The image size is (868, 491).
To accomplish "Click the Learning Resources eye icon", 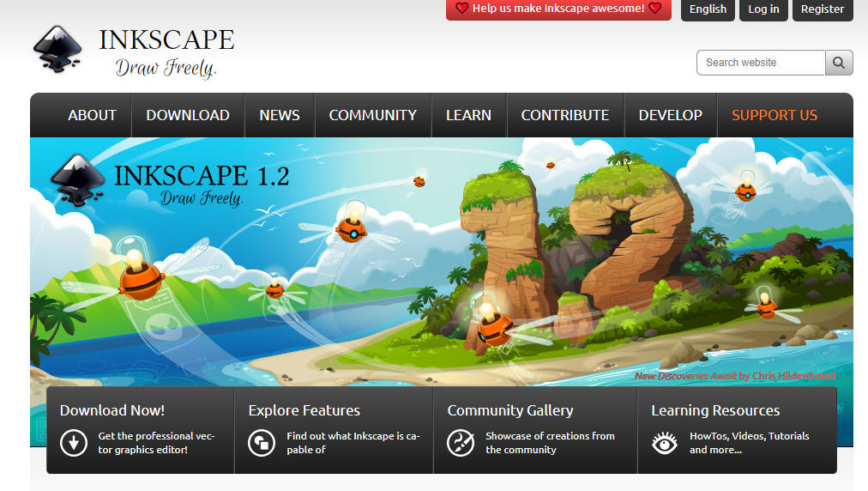I will (x=664, y=443).
